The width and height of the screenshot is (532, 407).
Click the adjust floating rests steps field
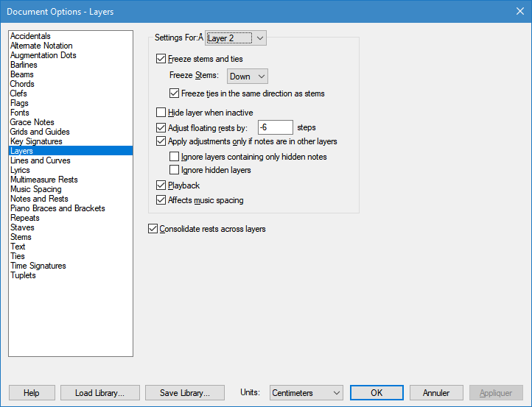(276, 127)
